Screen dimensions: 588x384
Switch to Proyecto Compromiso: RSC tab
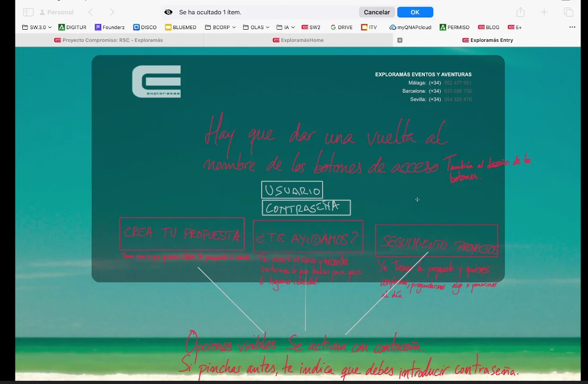108,40
